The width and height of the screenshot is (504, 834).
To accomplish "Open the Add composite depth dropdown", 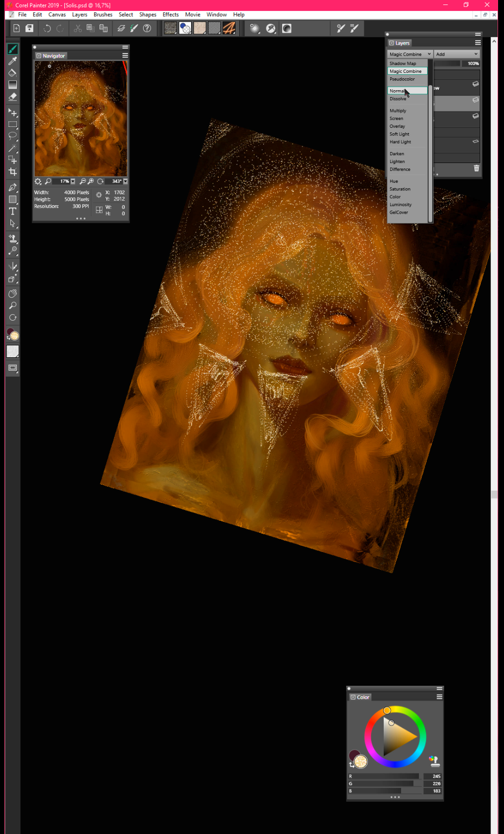I will pos(457,54).
